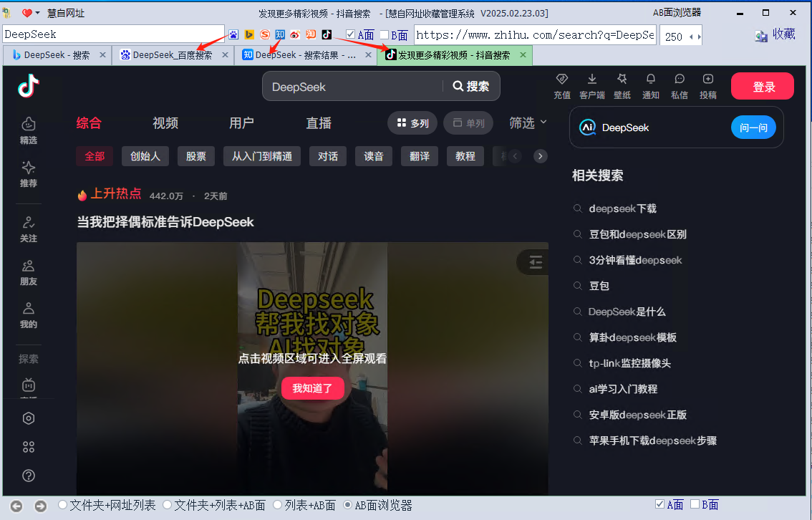Toggle the top A面 checkbox

tap(351, 34)
